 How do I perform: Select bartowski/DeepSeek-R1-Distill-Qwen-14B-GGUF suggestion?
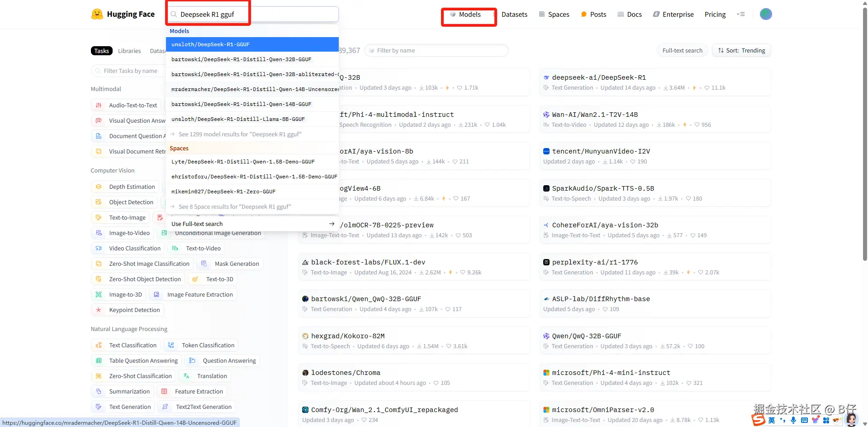[252, 104]
